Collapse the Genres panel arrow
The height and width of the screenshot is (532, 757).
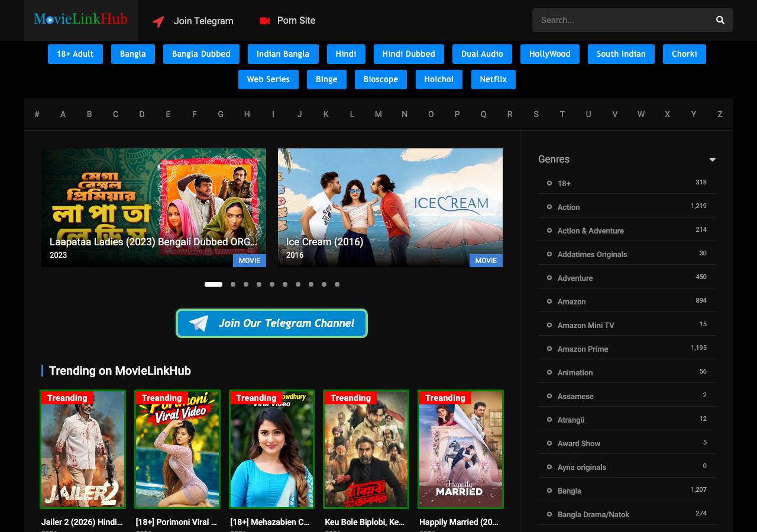click(x=712, y=160)
